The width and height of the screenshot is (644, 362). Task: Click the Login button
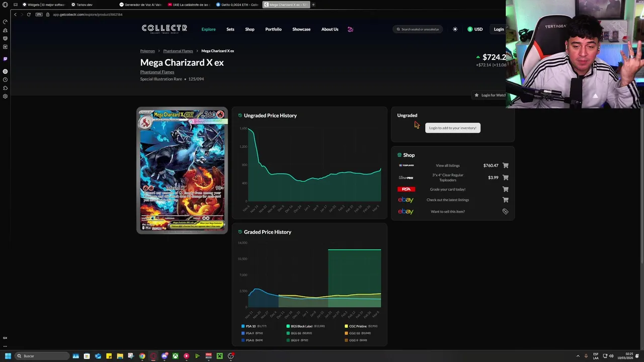[x=499, y=29]
